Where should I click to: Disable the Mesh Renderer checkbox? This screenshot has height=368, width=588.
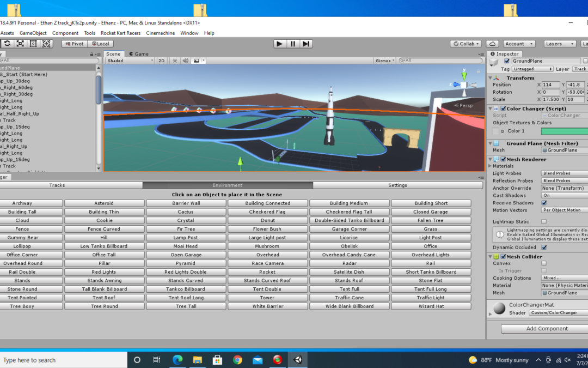point(503,159)
